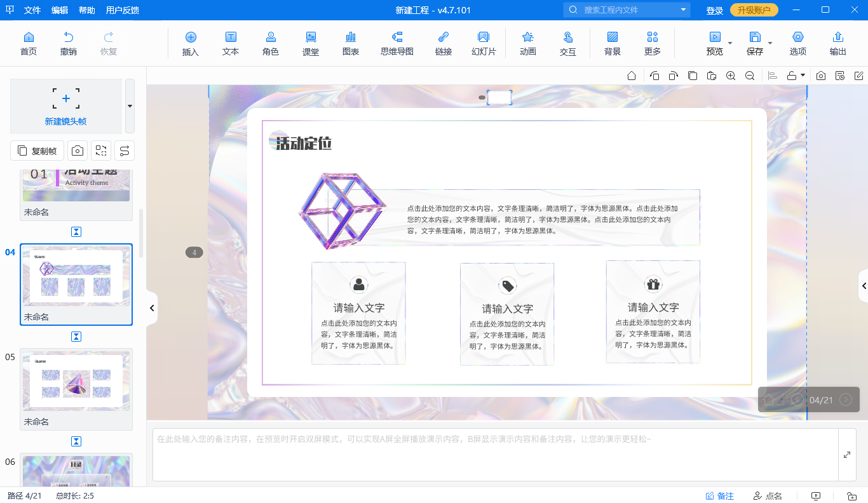This screenshot has height=503, width=868.
Task: Click the 新建镜头帧 new frame button
Action: tap(66, 106)
